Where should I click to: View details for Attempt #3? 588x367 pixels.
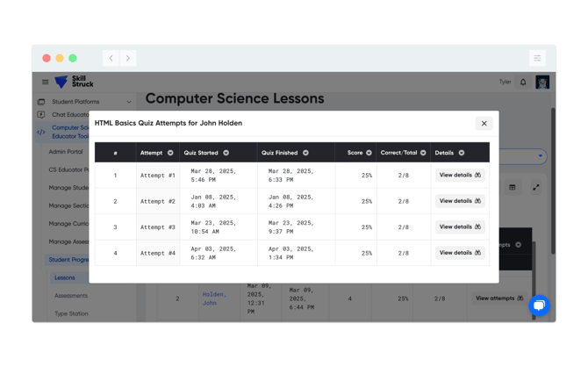pos(460,227)
